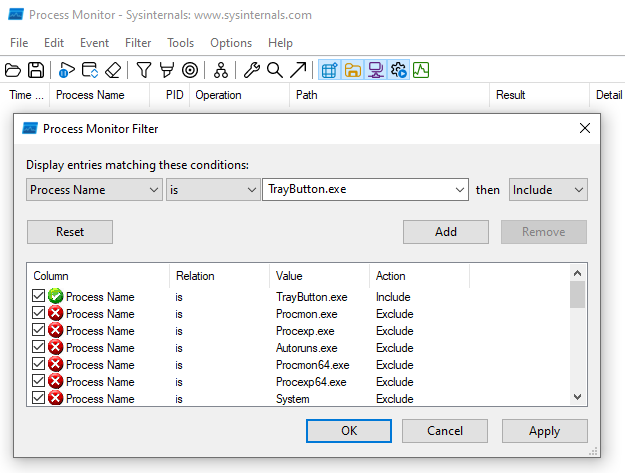
Task: Open the File menu
Action: pyautogui.click(x=19, y=43)
